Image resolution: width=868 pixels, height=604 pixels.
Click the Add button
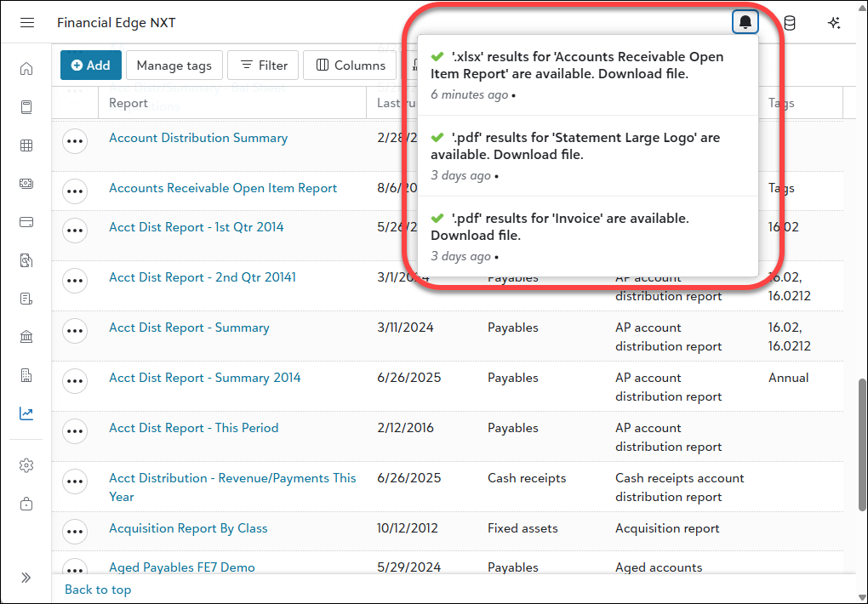point(91,66)
